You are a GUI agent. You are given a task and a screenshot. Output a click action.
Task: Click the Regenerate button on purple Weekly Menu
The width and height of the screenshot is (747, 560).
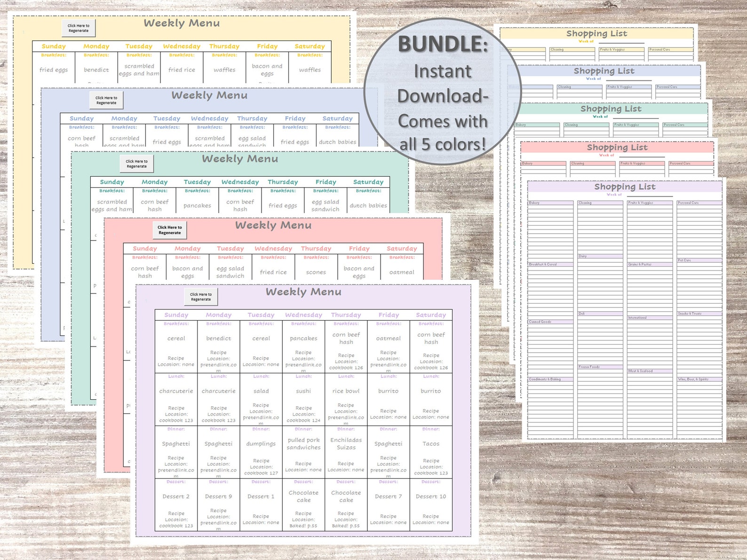click(x=201, y=297)
